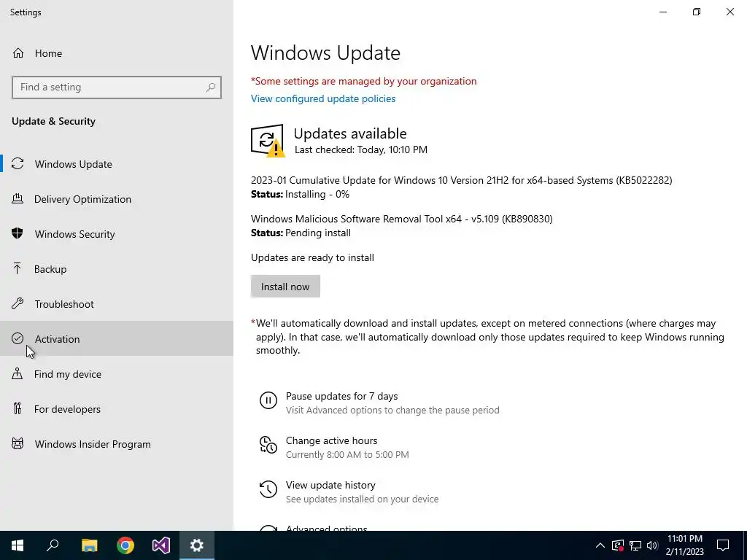This screenshot has width=747, height=560.
Task: Click the Backup arrow icon
Action: pos(18,268)
